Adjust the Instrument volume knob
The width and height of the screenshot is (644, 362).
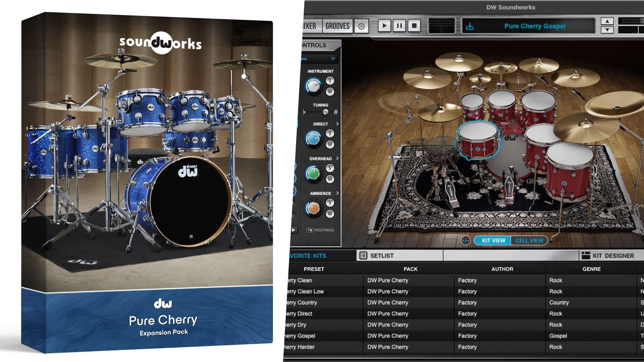[x=313, y=86]
